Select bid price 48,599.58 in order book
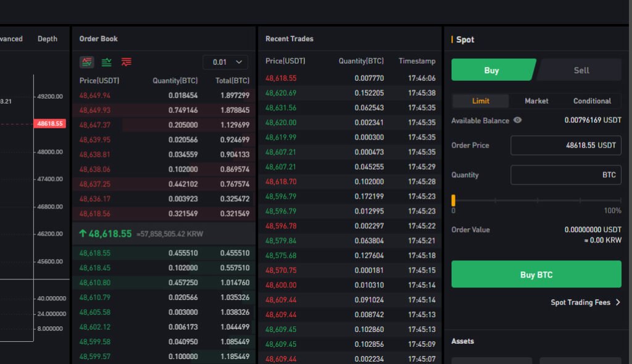 pos(94,342)
